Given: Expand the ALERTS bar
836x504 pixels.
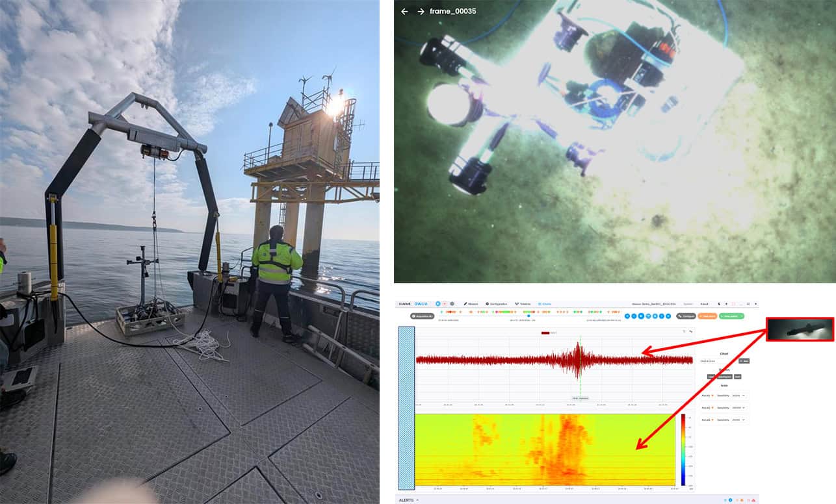Looking at the screenshot, I should click(x=410, y=500).
